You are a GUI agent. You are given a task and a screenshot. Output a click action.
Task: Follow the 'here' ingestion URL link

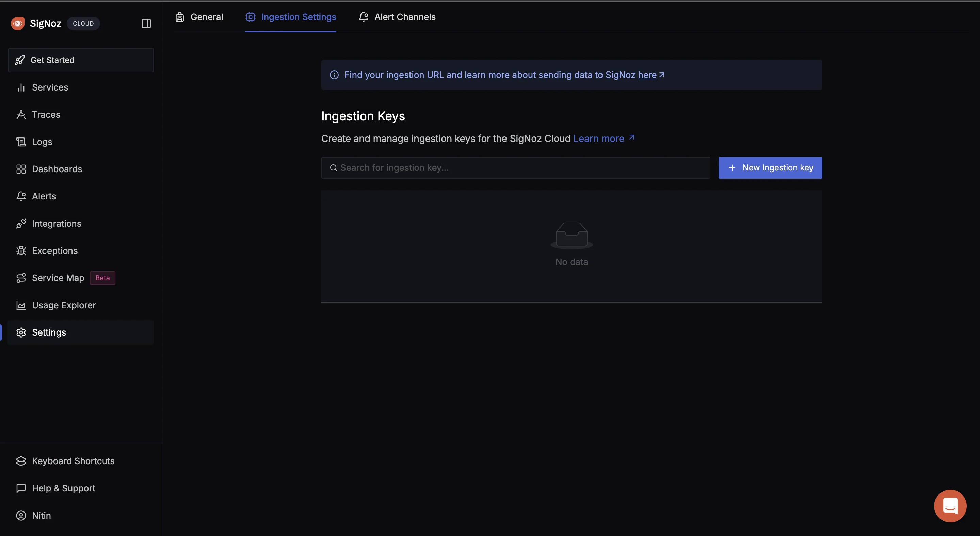647,75
